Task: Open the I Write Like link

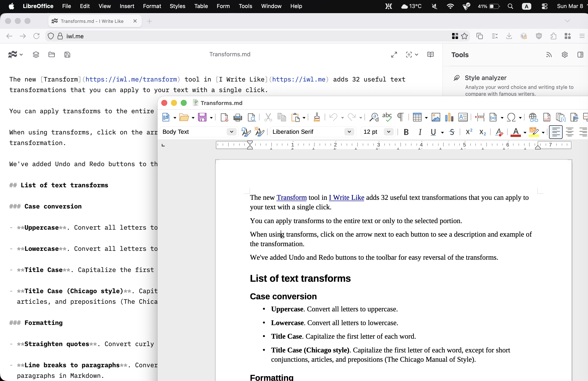Action: click(346, 198)
